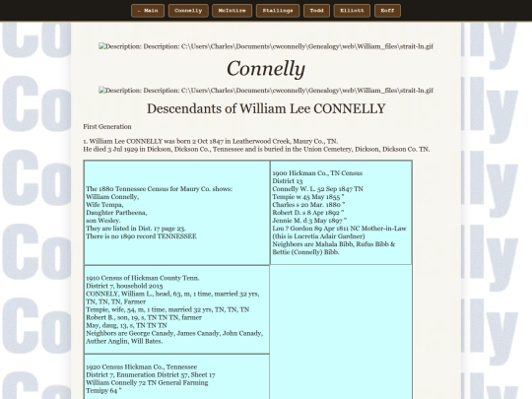Go back using the Main button
This screenshot has width=532, height=399.
(148, 11)
